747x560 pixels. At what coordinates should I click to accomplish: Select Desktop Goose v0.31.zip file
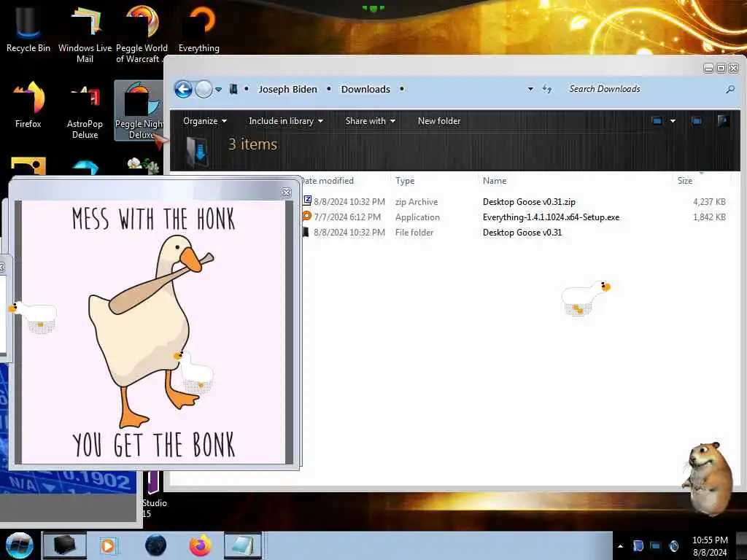(x=529, y=202)
